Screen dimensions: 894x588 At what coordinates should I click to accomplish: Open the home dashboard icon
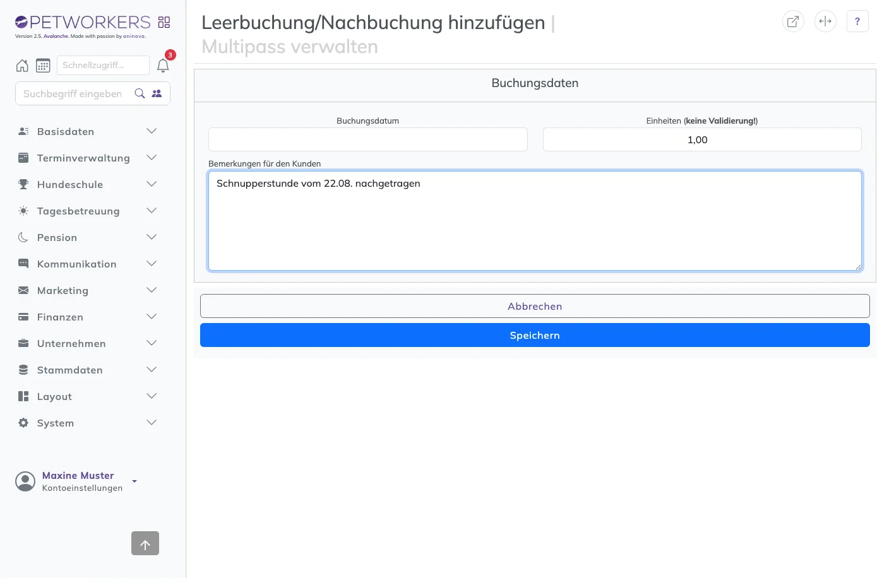point(22,66)
